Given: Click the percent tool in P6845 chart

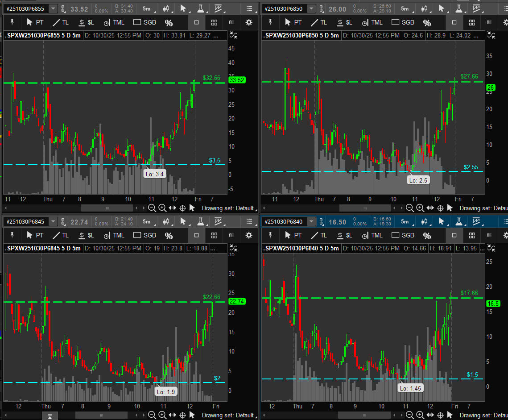Looking at the screenshot, I should point(169,236).
